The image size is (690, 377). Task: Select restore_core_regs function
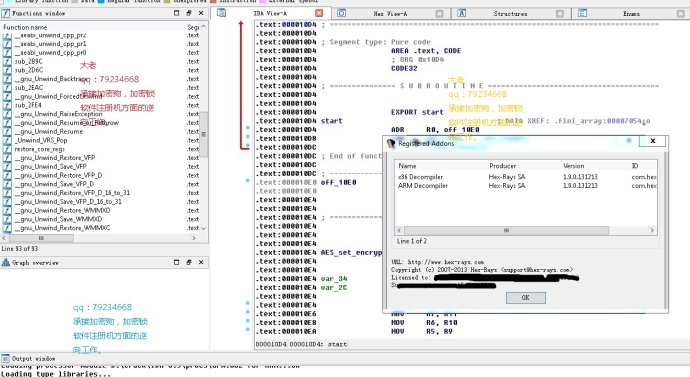point(39,149)
